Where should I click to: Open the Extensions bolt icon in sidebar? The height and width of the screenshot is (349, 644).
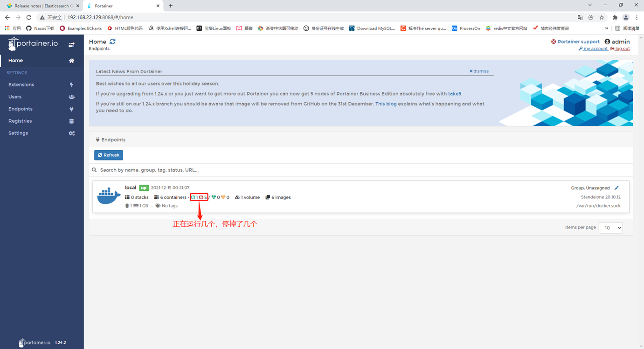click(71, 85)
